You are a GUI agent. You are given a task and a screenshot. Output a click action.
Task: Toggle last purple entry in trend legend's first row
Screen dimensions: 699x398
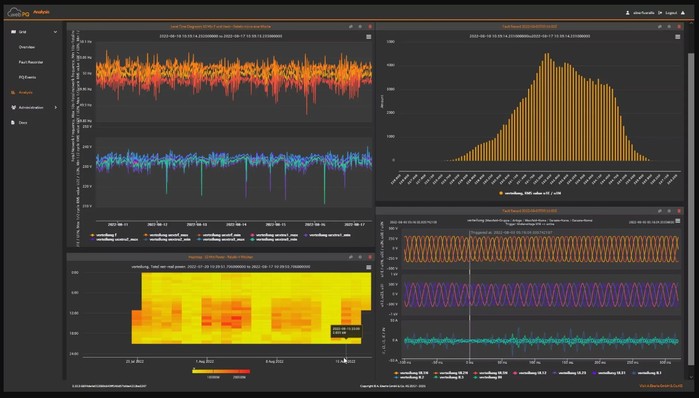tap(327, 235)
